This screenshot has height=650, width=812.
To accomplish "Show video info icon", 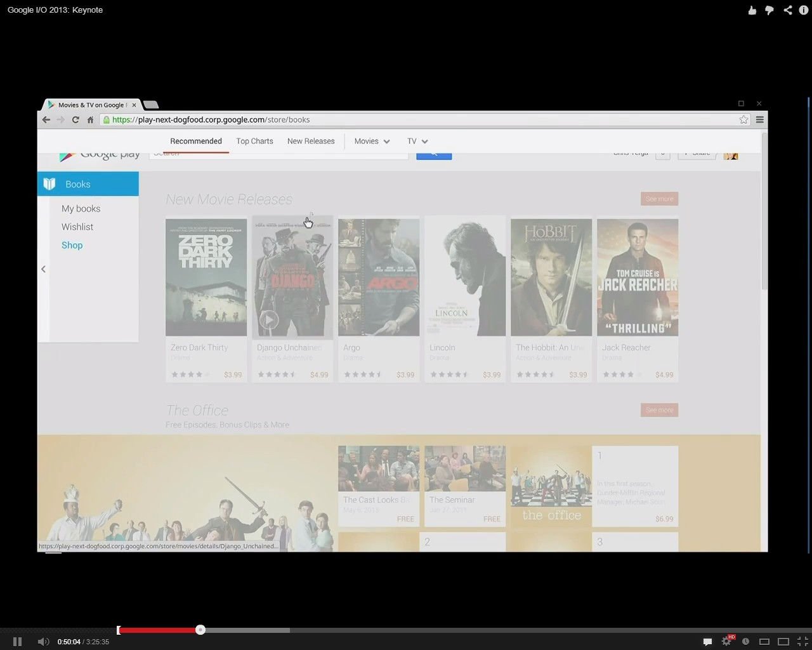I will coord(803,10).
